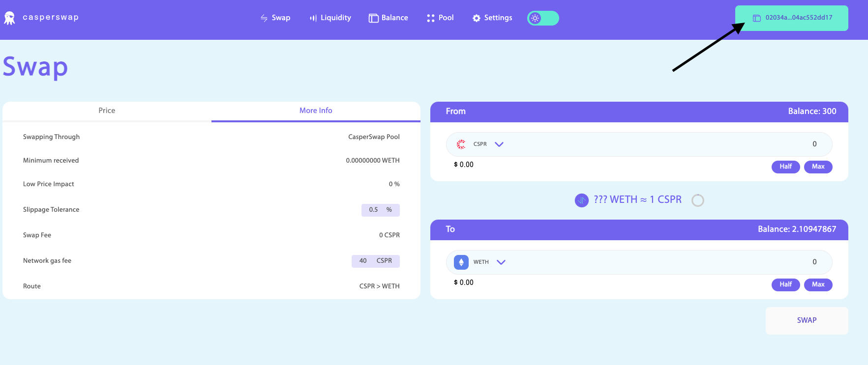This screenshot has width=868, height=365.
Task: Click the Liquidity bars icon in navbar
Action: [313, 18]
